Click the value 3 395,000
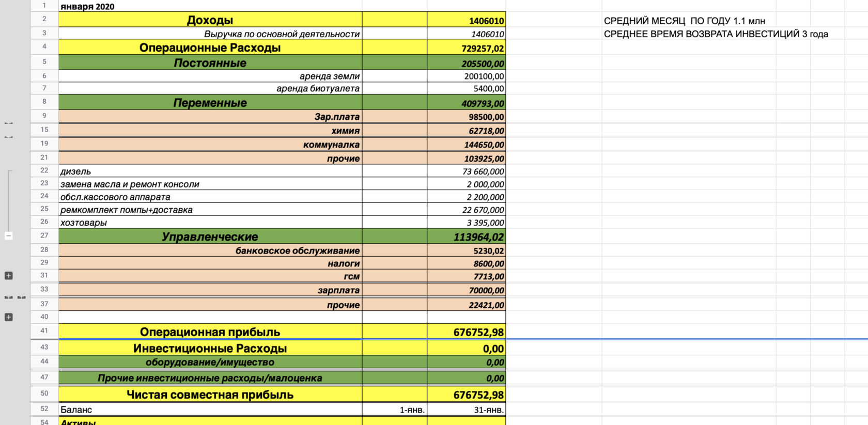868x425 pixels. 467,223
